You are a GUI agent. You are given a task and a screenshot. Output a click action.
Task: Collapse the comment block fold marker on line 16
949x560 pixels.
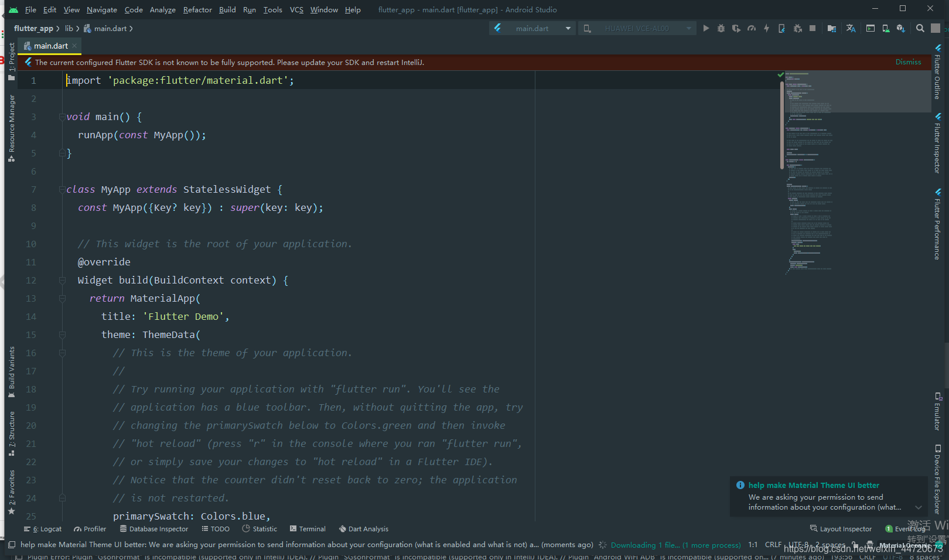[62, 353]
